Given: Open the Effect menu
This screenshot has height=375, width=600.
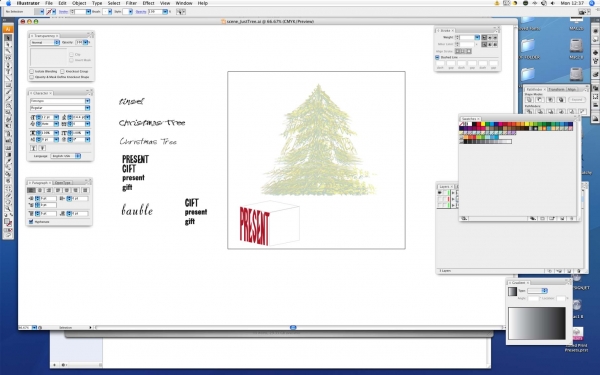Looking at the screenshot, I should 148,3.
